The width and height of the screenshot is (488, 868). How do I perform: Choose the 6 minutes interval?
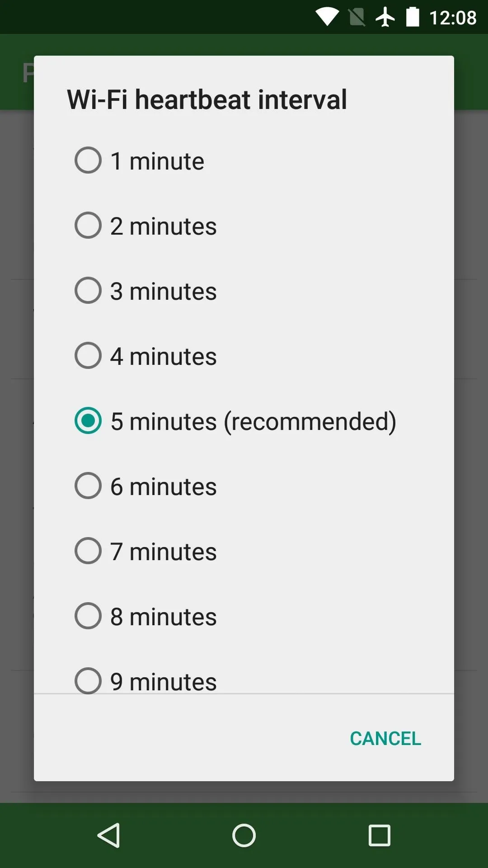pyautogui.click(x=244, y=486)
